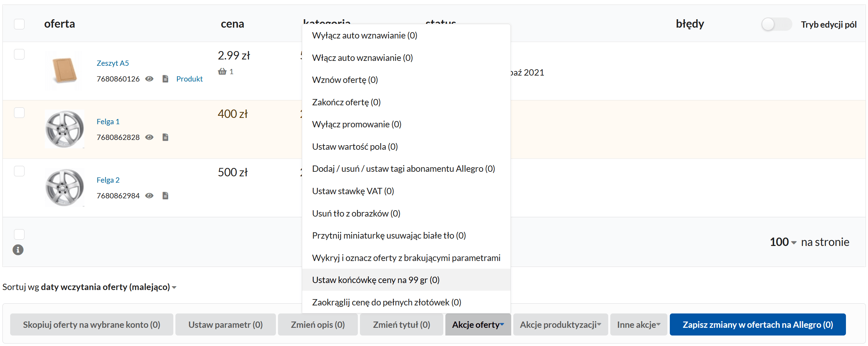Image resolution: width=868 pixels, height=346 pixels.
Task: Click the 500 zł price value
Action: pyautogui.click(x=233, y=172)
